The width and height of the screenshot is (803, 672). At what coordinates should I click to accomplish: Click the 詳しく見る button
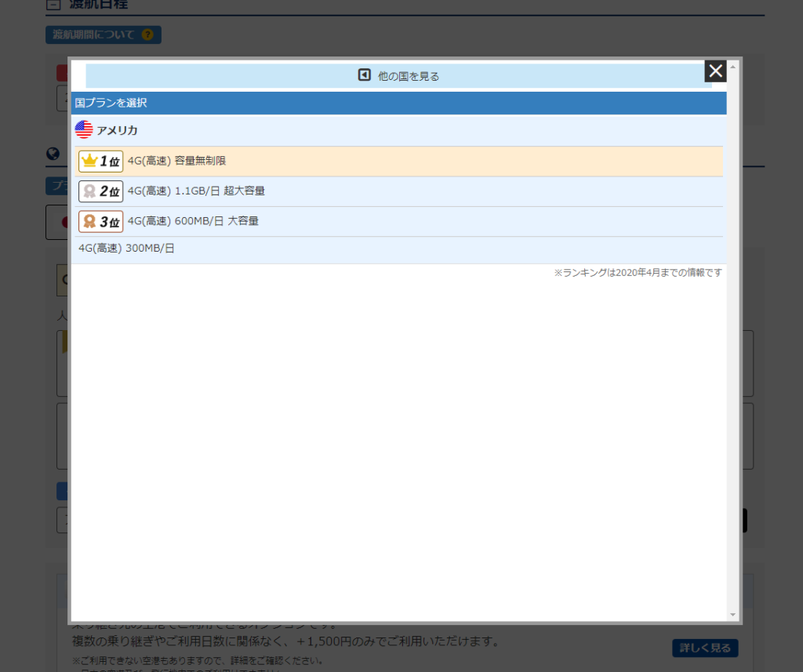click(x=705, y=648)
